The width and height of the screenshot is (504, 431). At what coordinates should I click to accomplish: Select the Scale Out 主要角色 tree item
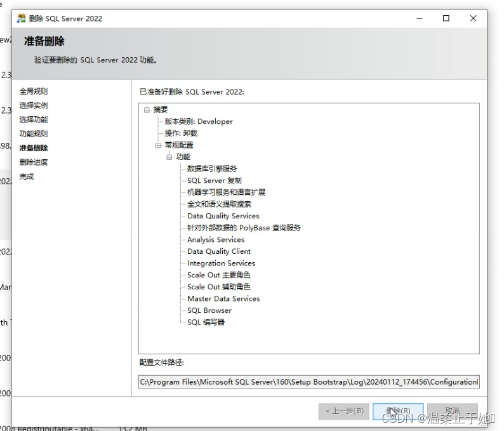pos(219,275)
